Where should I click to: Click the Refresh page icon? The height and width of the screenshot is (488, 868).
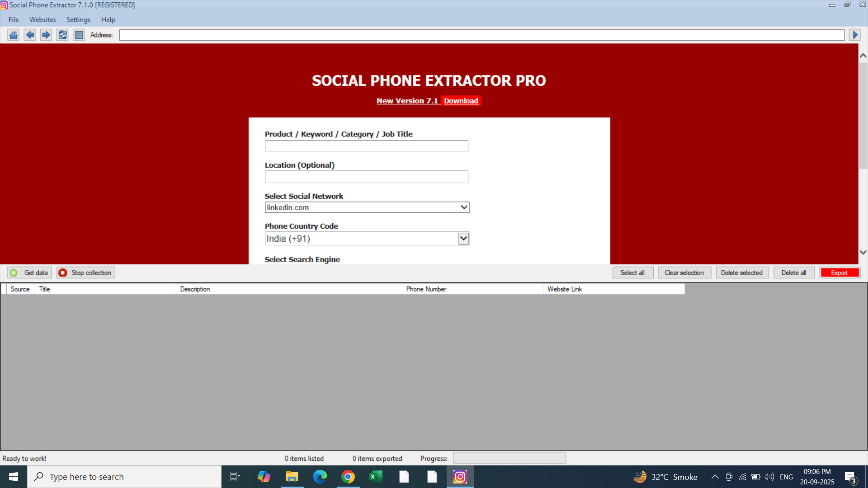tap(62, 35)
